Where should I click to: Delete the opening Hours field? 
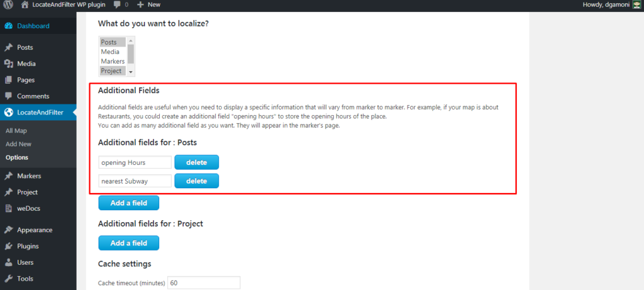196,162
